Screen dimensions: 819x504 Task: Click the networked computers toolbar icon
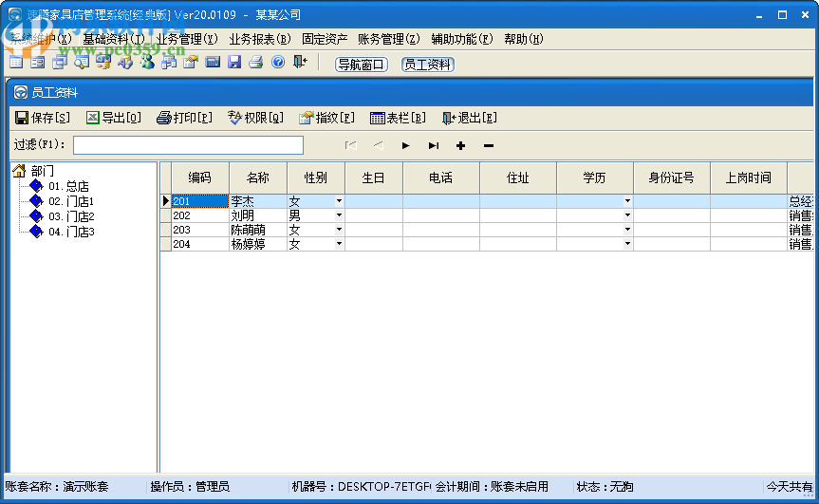[x=169, y=63]
